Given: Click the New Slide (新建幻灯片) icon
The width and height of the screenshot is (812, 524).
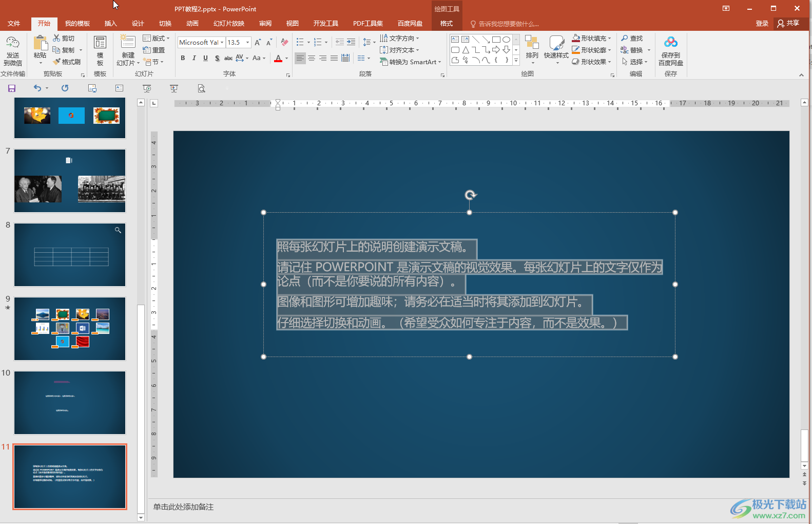Looking at the screenshot, I should coord(127,42).
